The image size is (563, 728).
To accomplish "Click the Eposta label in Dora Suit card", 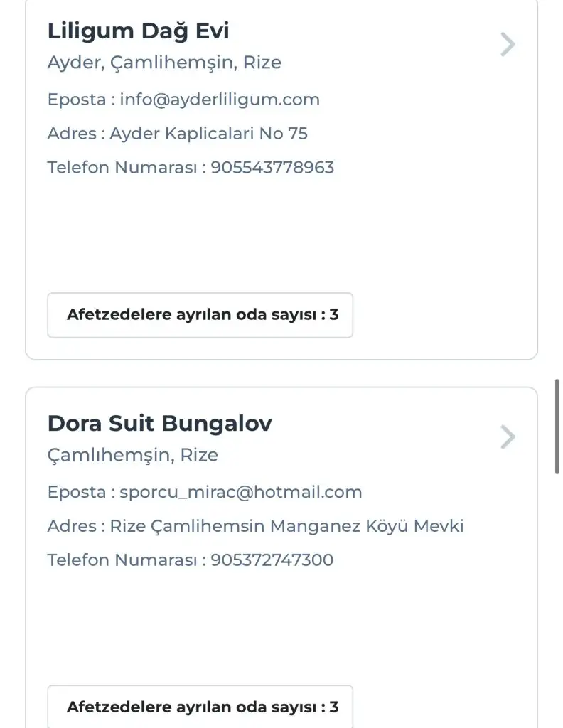I will point(76,492).
